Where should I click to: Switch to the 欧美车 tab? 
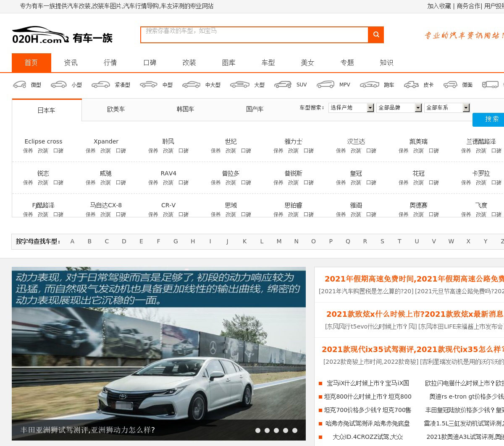point(116,109)
